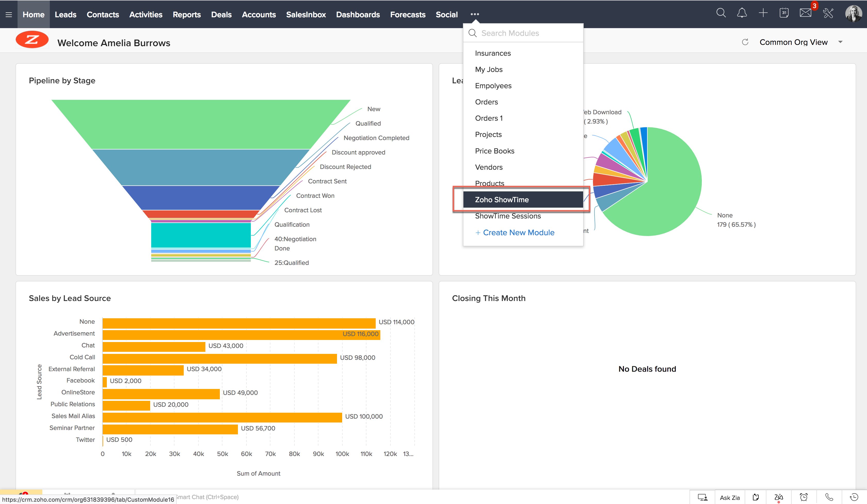Click the three-dots more modules expander

point(475,14)
